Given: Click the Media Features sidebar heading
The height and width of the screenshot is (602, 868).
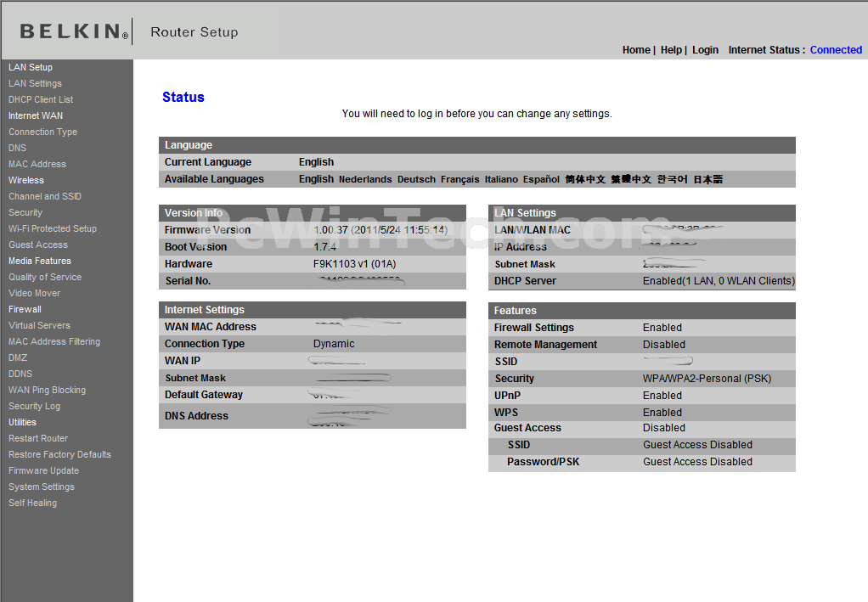Looking at the screenshot, I should [x=40, y=261].
